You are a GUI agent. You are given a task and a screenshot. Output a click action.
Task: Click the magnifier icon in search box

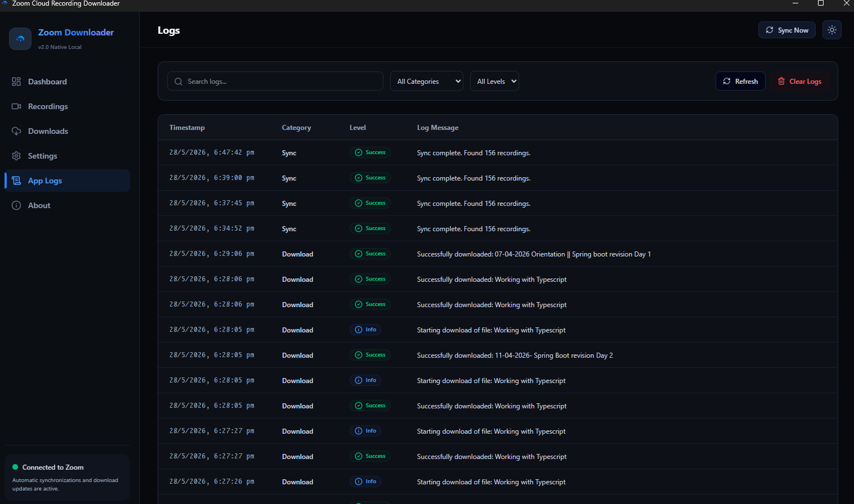coord(178,82)
